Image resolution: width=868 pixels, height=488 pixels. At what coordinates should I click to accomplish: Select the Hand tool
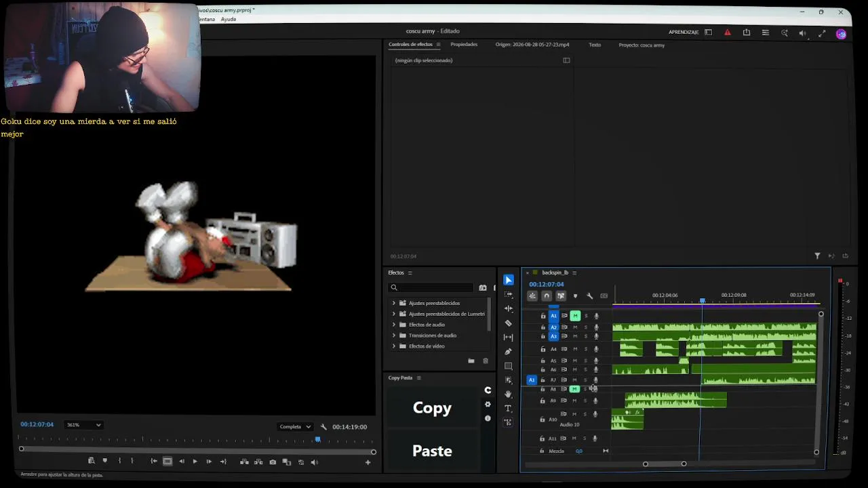(x=509, y=394)
